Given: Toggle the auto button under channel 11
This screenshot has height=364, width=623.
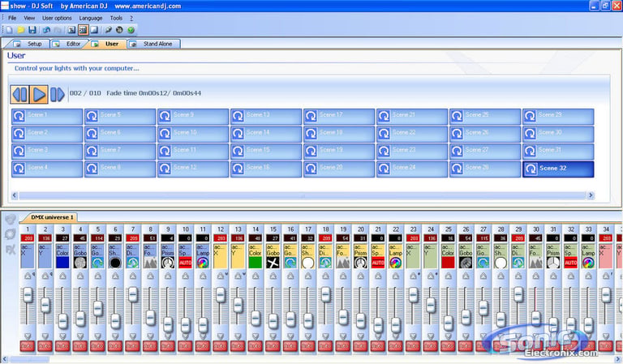Looking at the screenshot, I should click(203, 346).
